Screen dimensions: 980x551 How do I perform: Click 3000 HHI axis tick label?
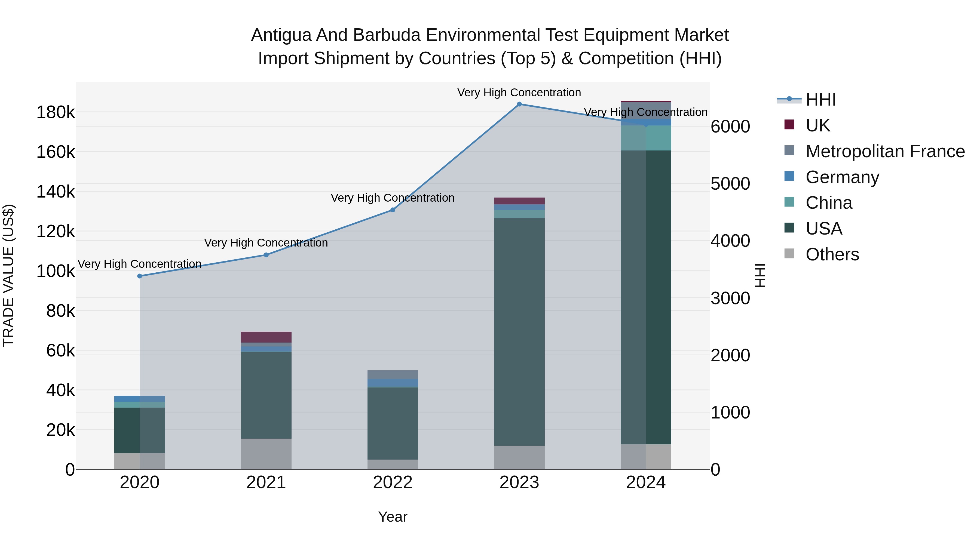730,298
